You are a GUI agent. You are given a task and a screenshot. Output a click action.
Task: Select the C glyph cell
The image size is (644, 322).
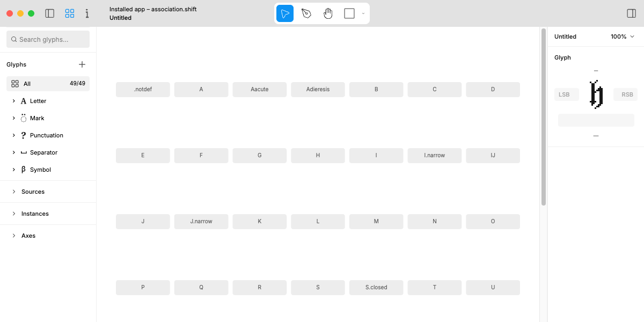point(435,90)
